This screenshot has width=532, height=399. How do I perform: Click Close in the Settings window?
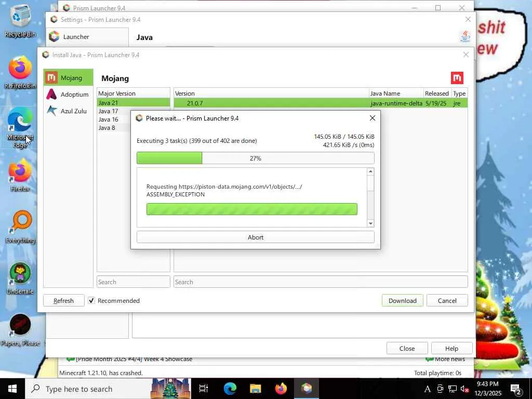(x=407, y=349)
